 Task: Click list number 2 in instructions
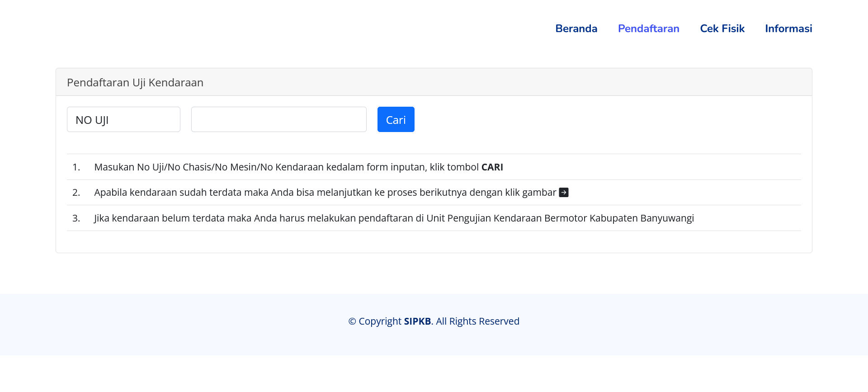click(x=76, y=193)
